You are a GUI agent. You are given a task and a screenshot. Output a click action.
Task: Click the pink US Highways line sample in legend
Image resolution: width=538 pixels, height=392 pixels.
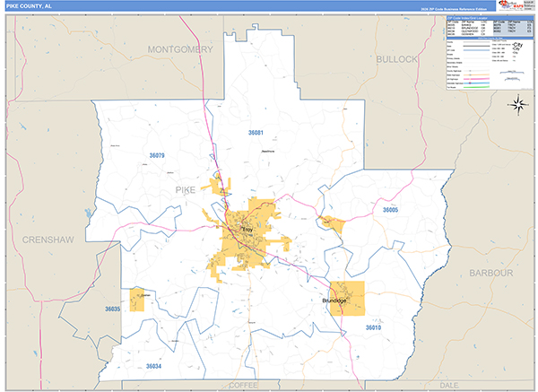pyautogui.click(x=477, y=79)
